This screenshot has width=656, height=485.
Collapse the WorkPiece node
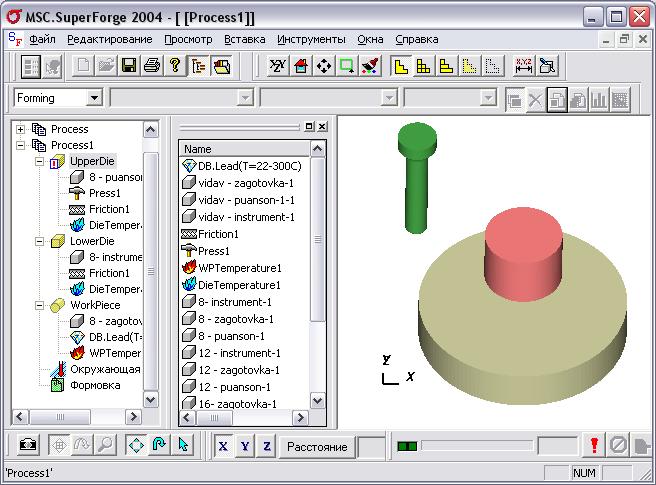pyautogui.click(x=39, y=305)
